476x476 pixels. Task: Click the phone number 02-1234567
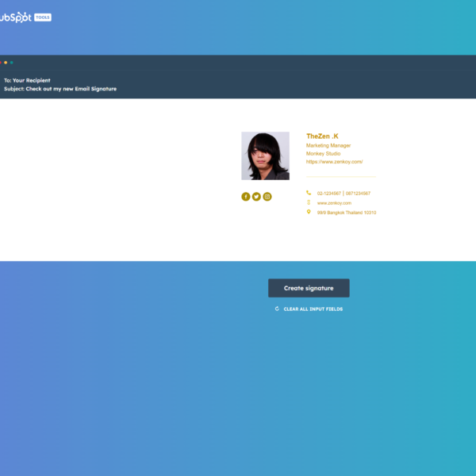point(328,194)
